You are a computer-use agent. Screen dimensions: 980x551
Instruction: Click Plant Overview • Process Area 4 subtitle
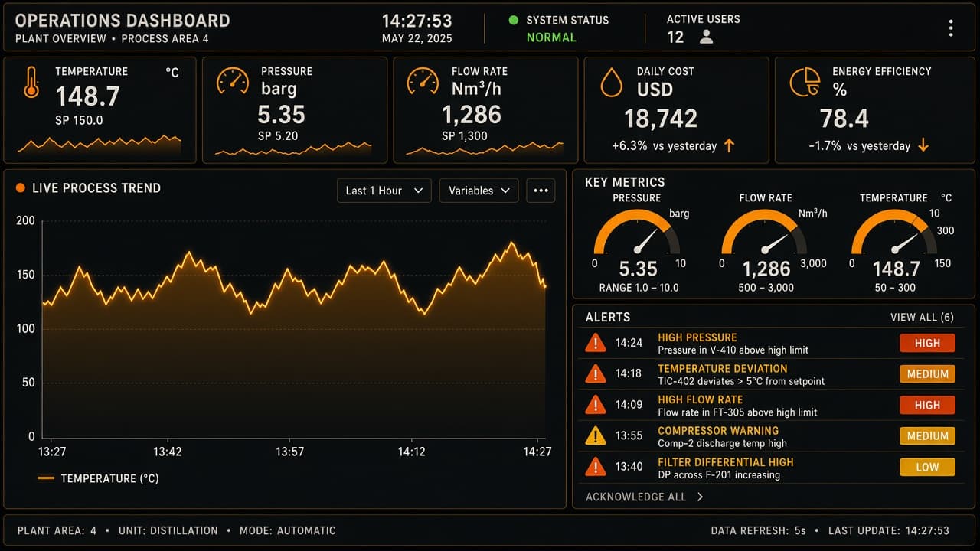[112, 38]
